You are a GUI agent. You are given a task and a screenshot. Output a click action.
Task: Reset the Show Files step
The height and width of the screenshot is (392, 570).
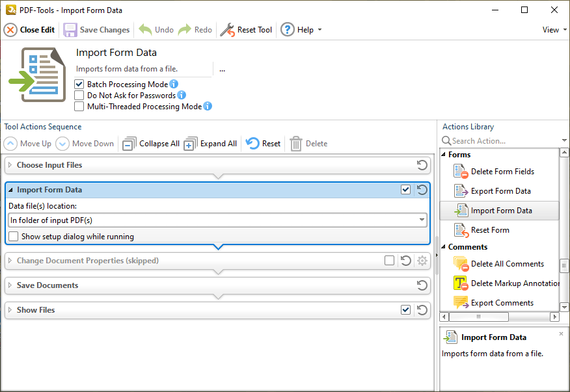click(422, 310)
